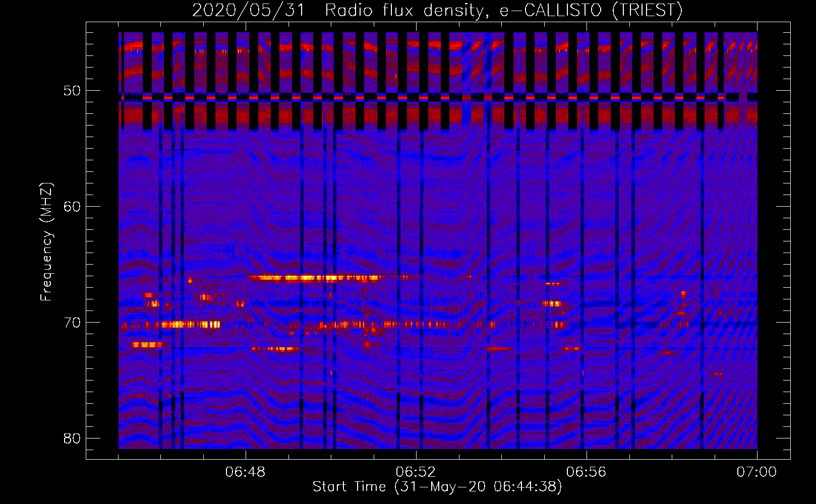This screenshot has width=816, height=504.
Task: Click the '06:48' time tick label
Action: click(245, 472)
